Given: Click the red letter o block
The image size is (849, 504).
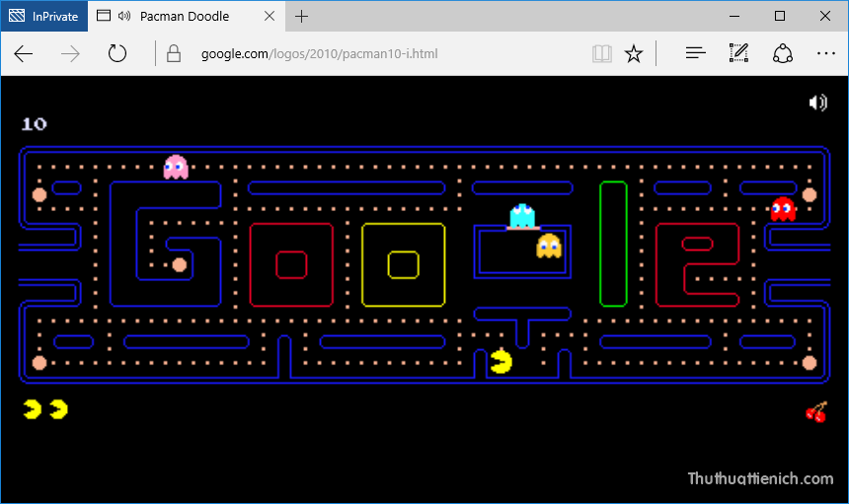Looking at the screenshot, I should (291, 265).
